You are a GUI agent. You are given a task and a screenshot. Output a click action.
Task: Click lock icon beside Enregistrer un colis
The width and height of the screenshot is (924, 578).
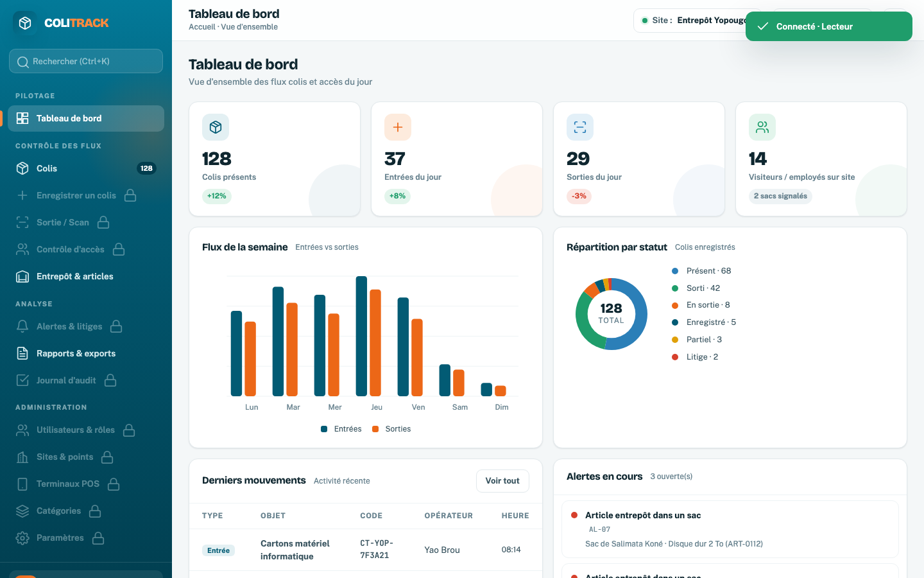130,195
